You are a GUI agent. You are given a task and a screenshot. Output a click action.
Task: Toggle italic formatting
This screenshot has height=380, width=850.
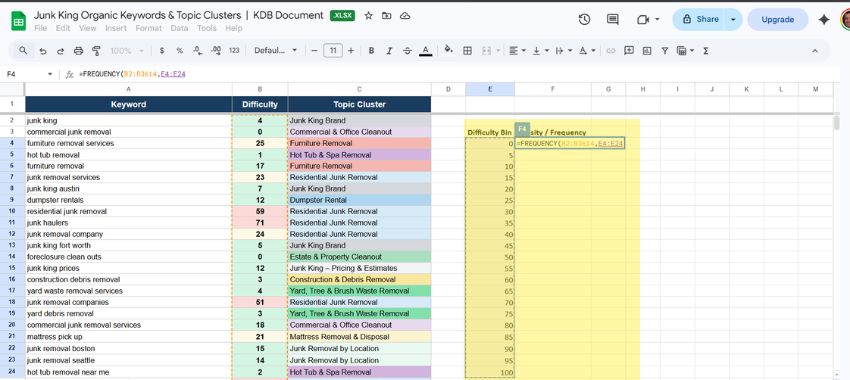tap(389, 50)
